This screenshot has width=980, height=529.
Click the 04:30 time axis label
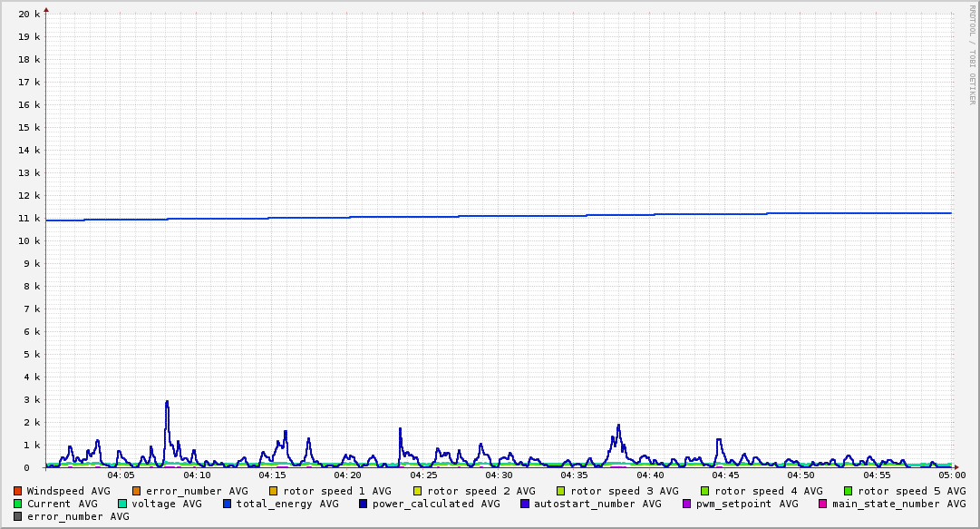point(499,475)
